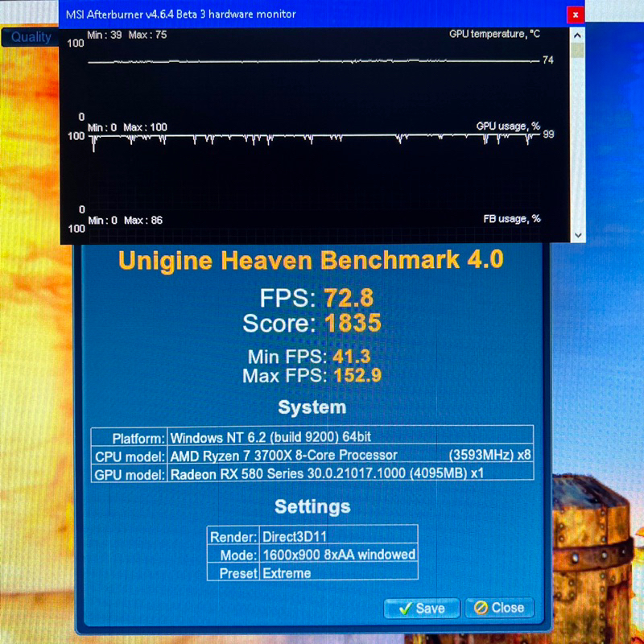Screen dimensions: 644x644
Task: Click the Platform value Windows NT 6.2
Action: pyautogui.click(x=270, y=438)
